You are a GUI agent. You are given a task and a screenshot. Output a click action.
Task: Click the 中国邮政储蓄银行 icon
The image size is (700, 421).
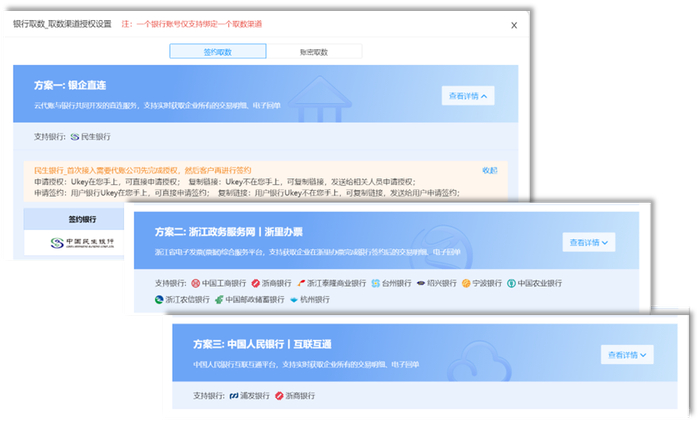pyautogui.click(x=219, y=299)
